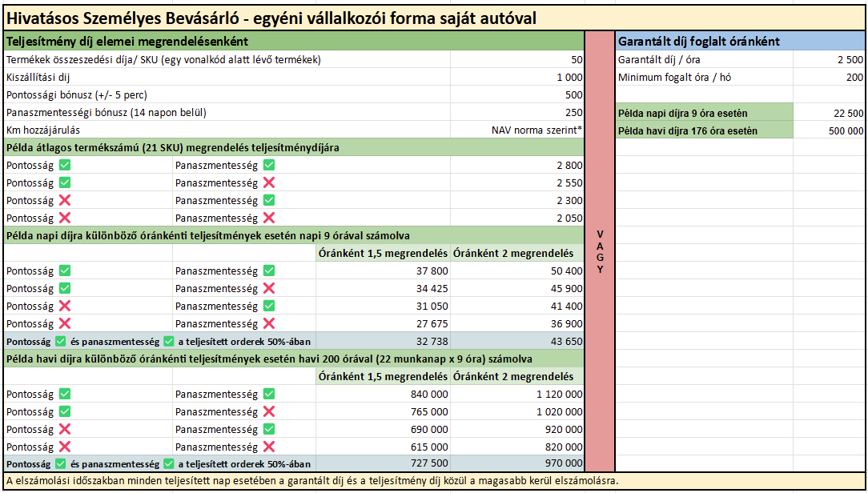Select the cell showing 43 650
This screenshot has width=868, height=493.
517,341
